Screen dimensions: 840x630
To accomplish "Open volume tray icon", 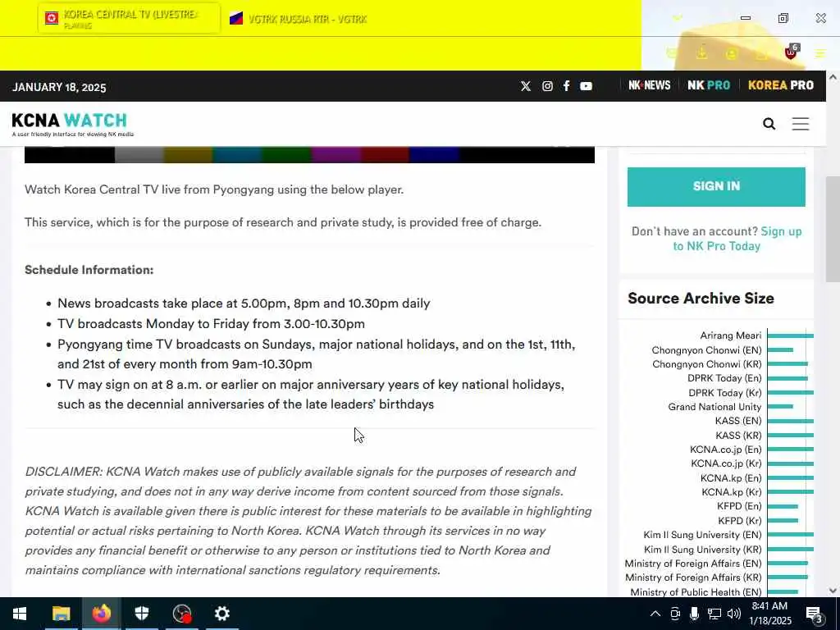I will pyautogui.click(x=734, y=614).
